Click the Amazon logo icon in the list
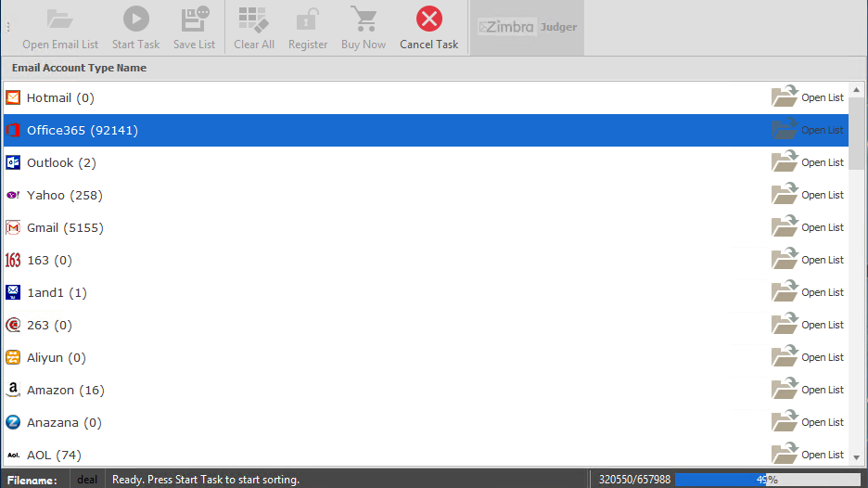The height and width of the screenshot is (488, 868). click(13, 390)
